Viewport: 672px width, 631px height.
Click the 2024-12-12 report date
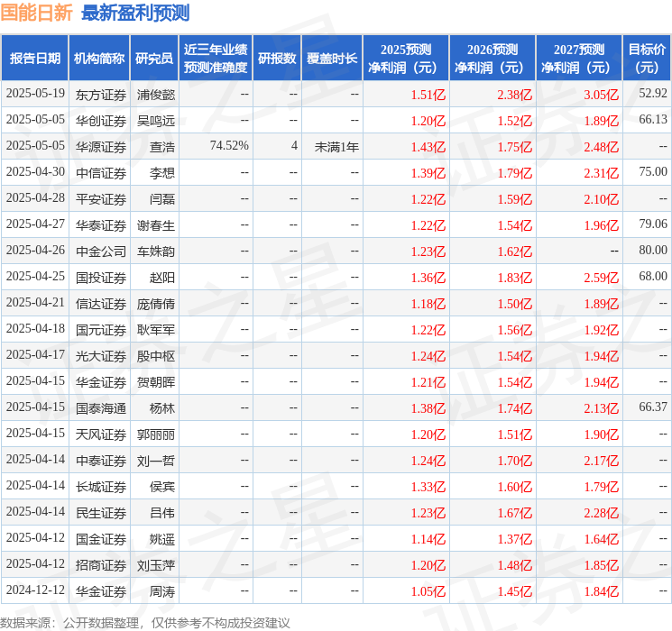coord(35,590)
